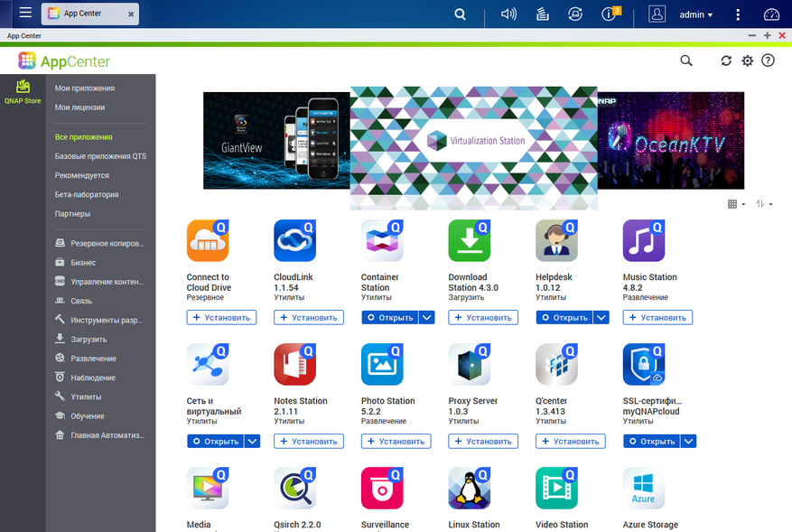This screenshot has width=792, height=532.
Task: Expand the admin user dropdown
Action: 695,14
